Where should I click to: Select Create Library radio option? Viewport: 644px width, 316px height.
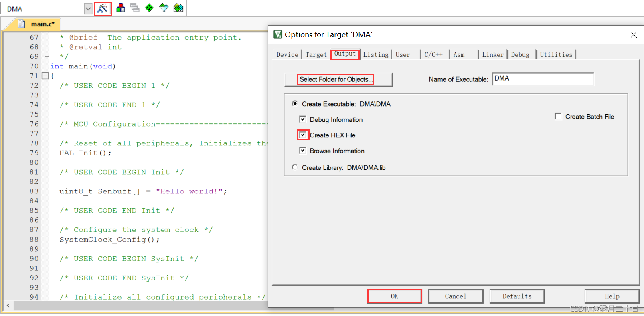click(295, 167)
